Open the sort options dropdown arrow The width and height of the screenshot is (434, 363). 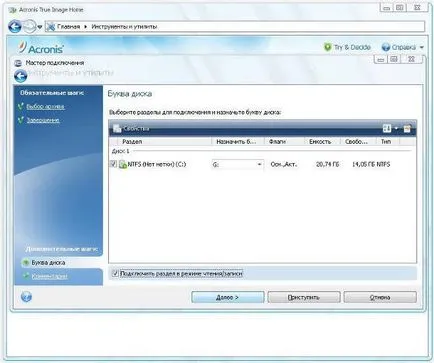(x=396, y=128)
